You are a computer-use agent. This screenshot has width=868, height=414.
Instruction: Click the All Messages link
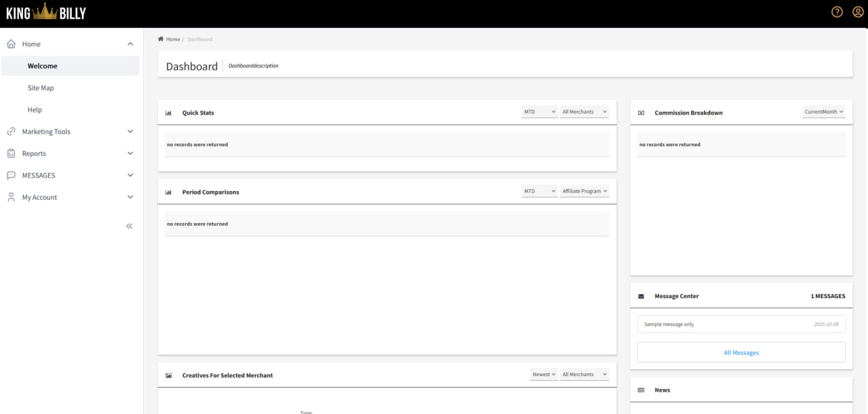741,352
